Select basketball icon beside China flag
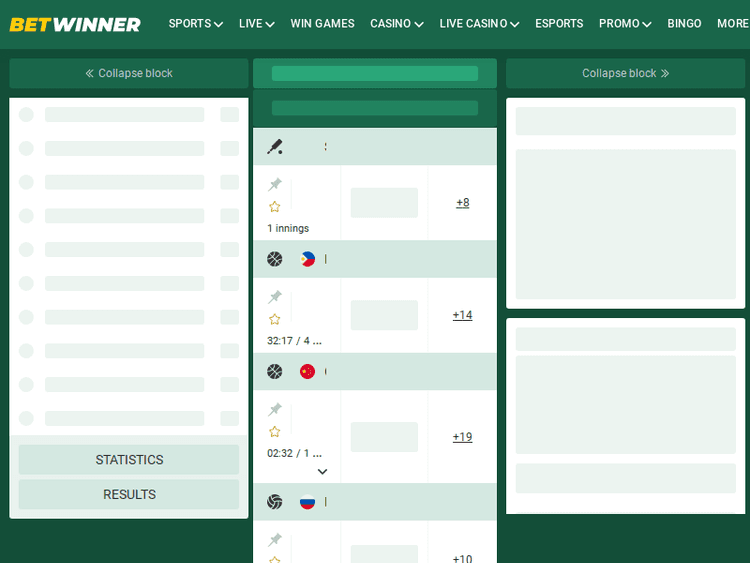The width and height of the screenshot is (750, 563). pyautogui.click(x=275, y=372)
